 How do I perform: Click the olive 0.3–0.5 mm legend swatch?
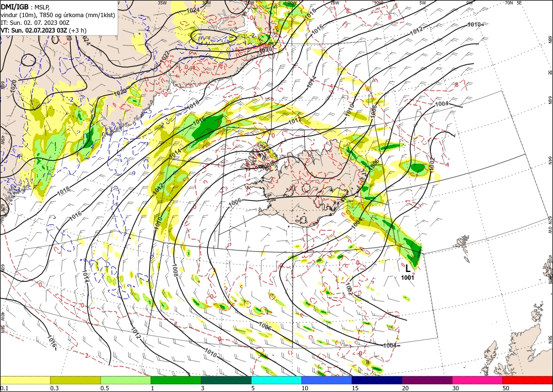coord(75,380)
